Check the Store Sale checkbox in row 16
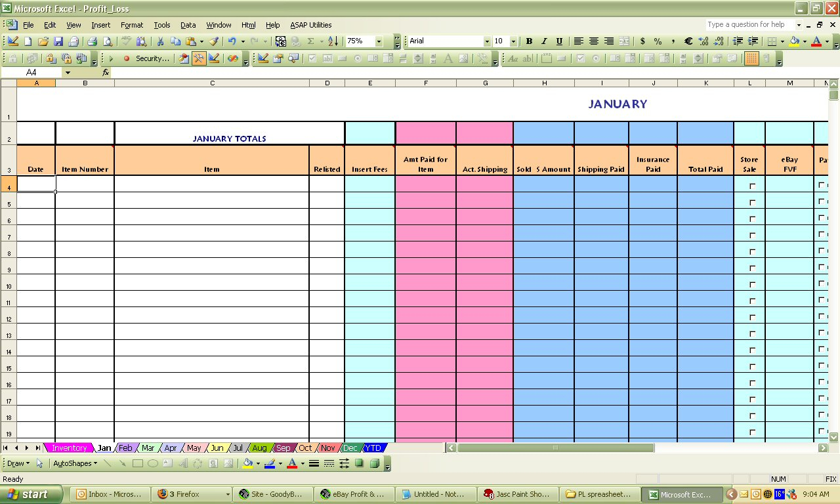This screenshot has width=840, height=504. [752, 383]
